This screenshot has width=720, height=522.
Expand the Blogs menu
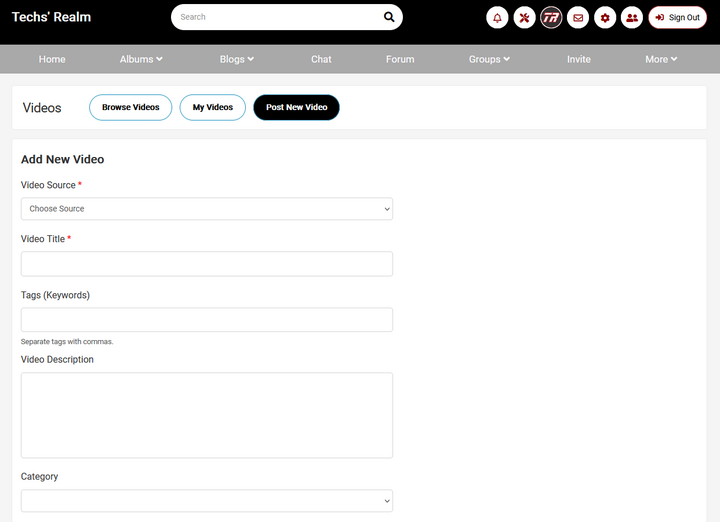tap(236, 59)
